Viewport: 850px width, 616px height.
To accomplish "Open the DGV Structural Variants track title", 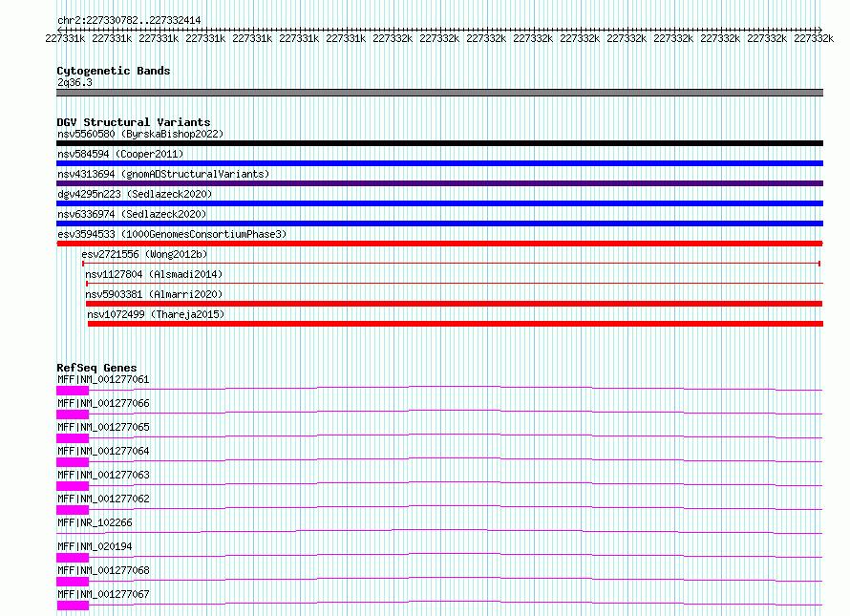I will [x=134, y=122].
